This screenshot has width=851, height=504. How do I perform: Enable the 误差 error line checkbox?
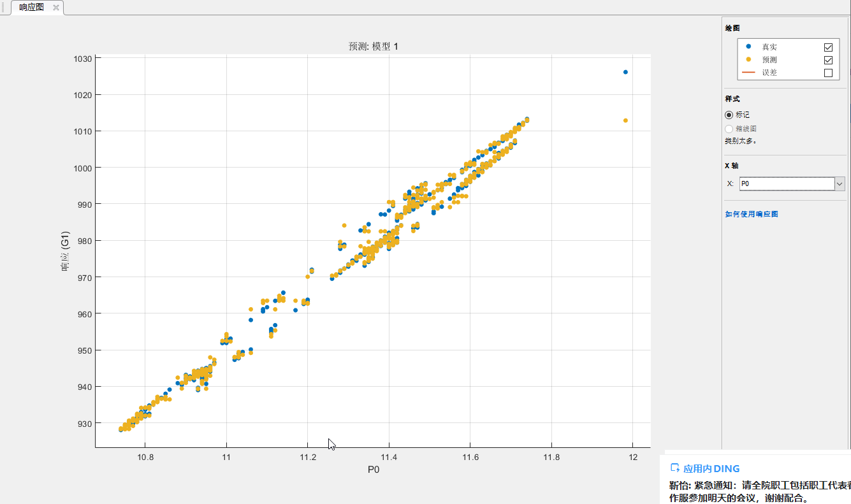[x=828, y=73]
